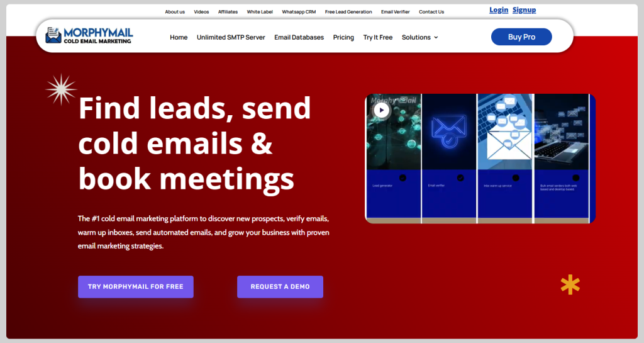
Task: Click the MorphyMail logo
Action: (89, 35)
